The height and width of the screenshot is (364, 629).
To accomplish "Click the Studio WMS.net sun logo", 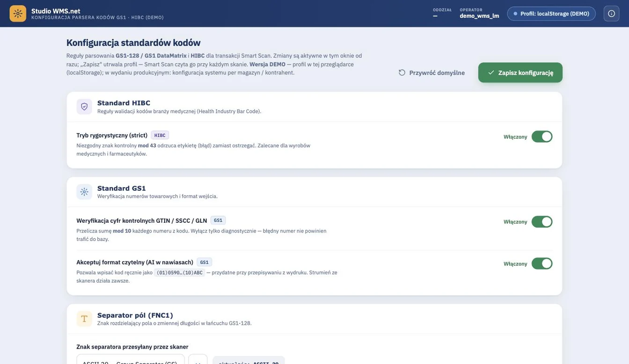I will pyautogui.click(x=18, y=14).
